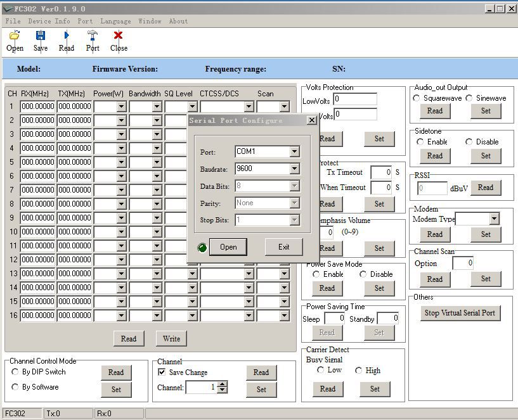518x420 pixels.
Task: Click channel 3 TX(MHz) frequency field
Action: pyautogui.click(x=74, y=134)
